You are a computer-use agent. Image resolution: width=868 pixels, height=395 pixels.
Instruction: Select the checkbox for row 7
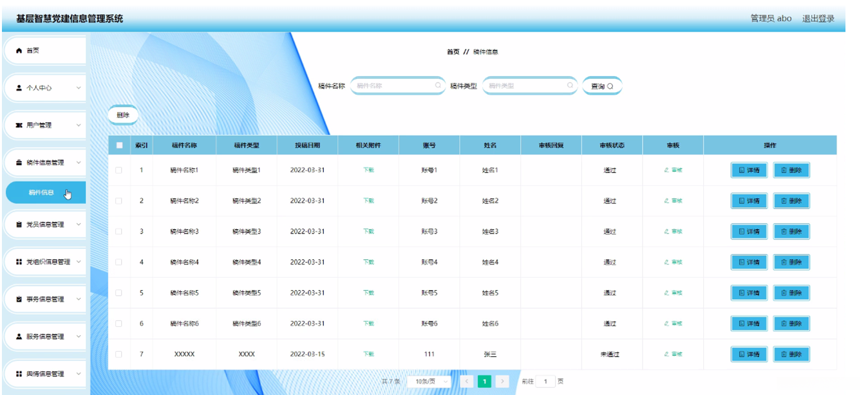(118, 354)
